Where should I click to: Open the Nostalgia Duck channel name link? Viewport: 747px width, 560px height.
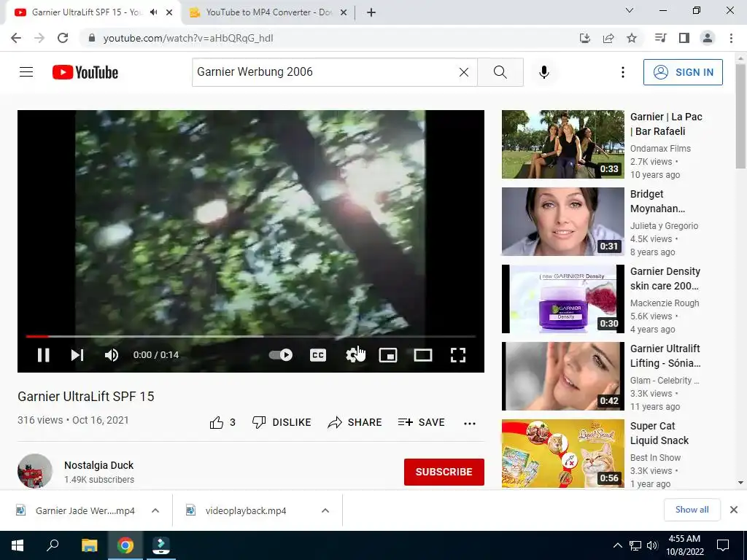98,465
